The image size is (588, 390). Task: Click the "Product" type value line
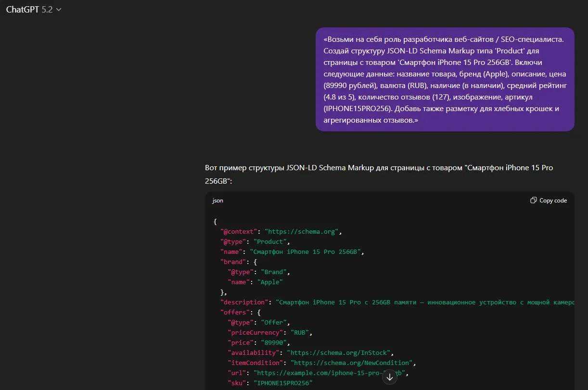(x=271, y=242)
